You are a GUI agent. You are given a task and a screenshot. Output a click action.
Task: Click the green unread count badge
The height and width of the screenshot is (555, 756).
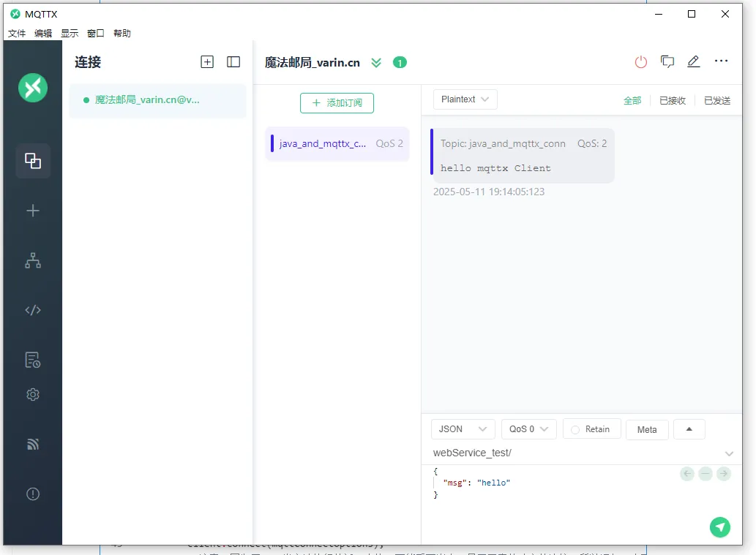point(400,63)
